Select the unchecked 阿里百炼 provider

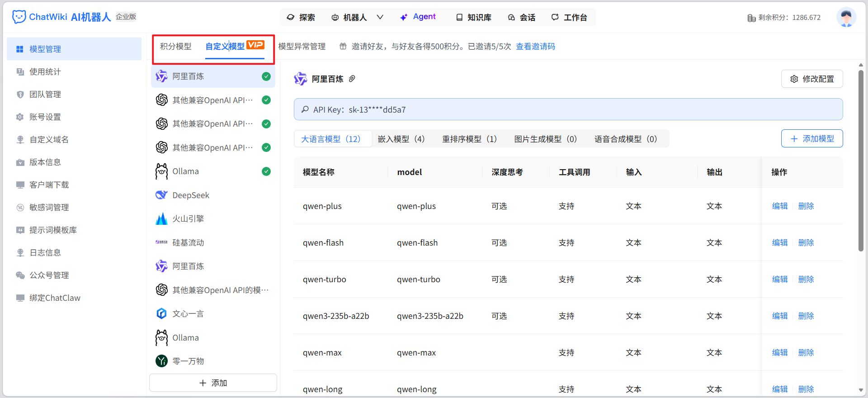[213, 266]
